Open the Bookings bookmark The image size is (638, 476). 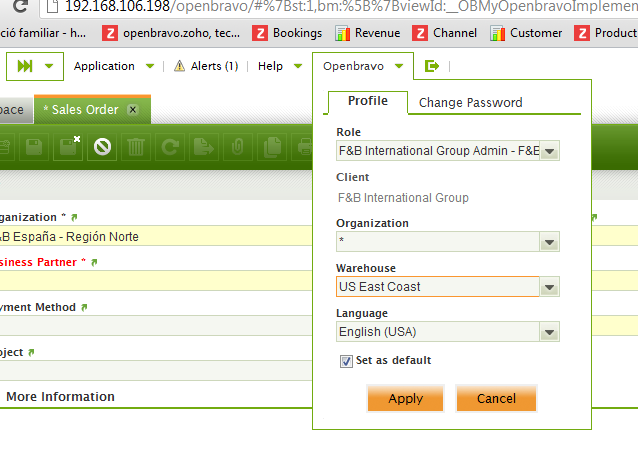287,33
